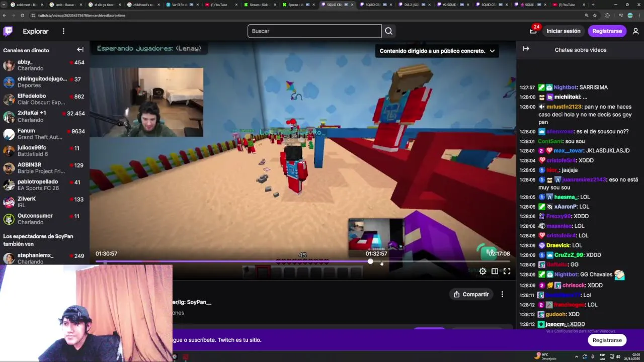Bookmark this page with the star icon

(594, 16)
